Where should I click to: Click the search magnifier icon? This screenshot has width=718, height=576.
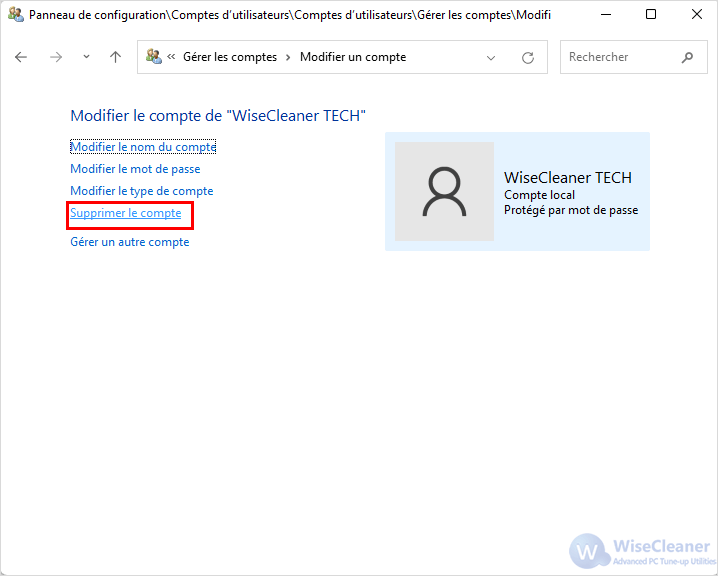click(687, 57)
